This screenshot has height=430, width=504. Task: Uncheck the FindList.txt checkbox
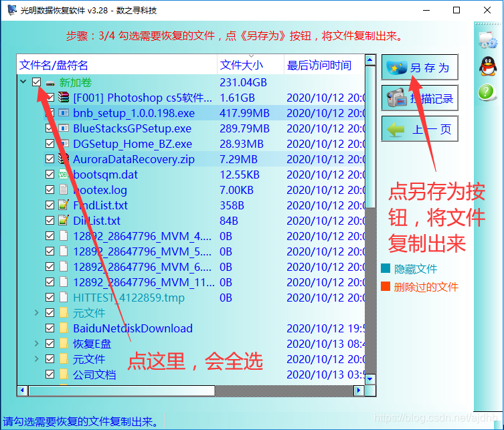50,205
